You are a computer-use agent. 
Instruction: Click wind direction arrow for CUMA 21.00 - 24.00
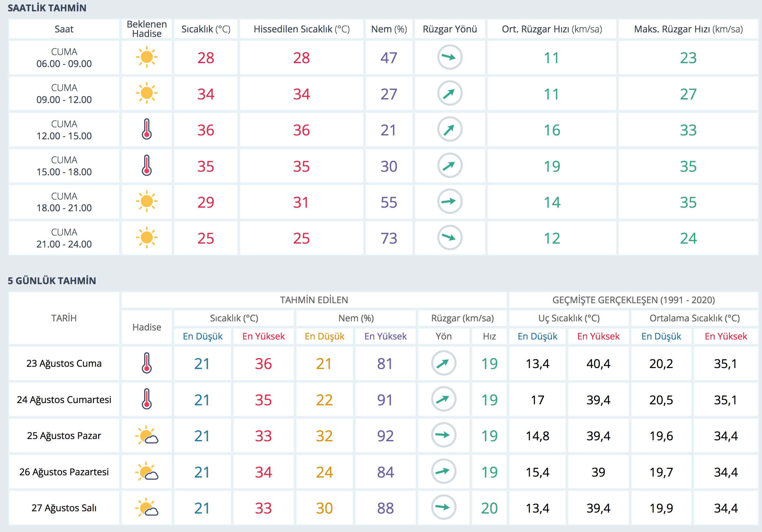pyautogui.click(x=449, y=237)
